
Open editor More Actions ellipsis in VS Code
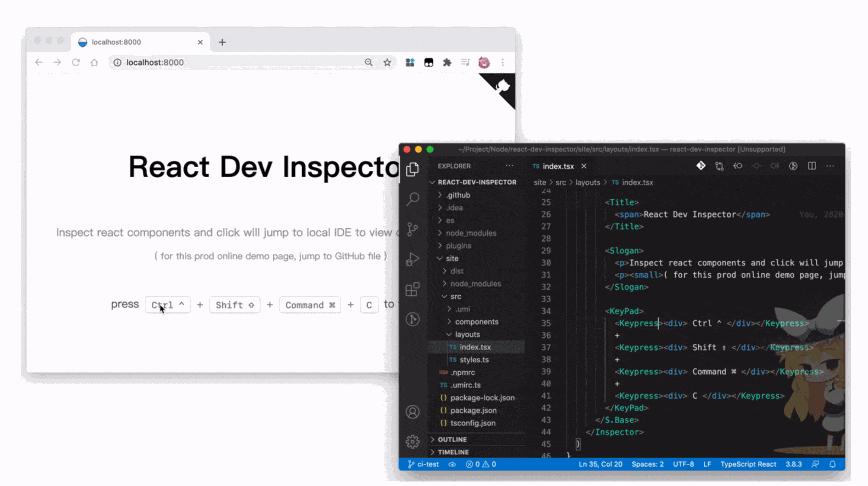point(830,166)
